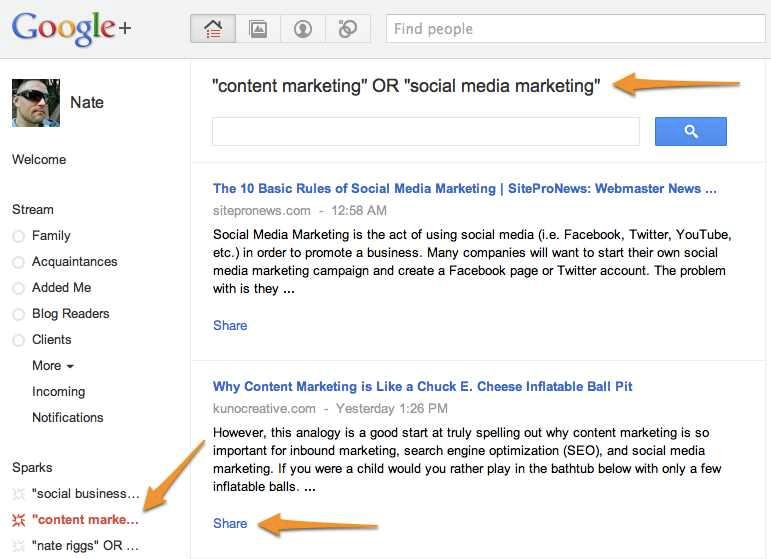
Task: Open Notifications in the sidebar
Action: click(x=68, y=418)
